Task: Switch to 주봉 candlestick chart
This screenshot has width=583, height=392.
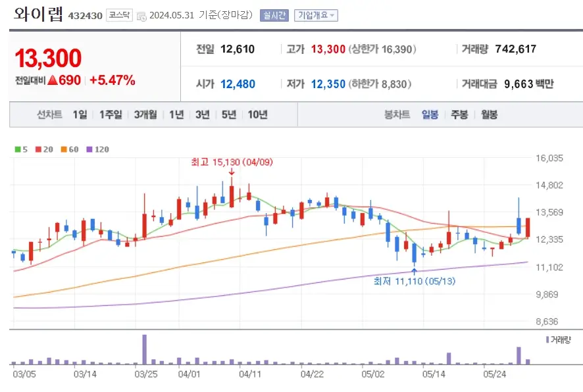Action: pyautogui.click(x=459, y=114)
